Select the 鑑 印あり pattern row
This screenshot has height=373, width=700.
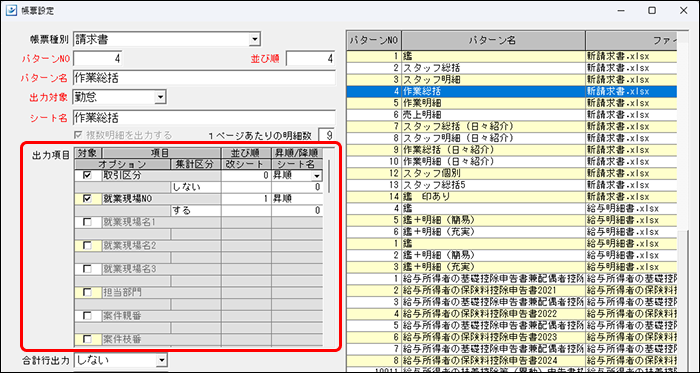tap(512, 196)
